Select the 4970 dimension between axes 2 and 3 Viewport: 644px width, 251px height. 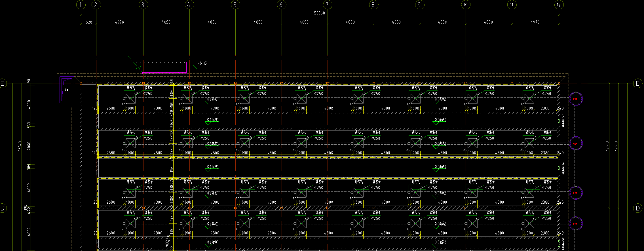tap(119, 22)
